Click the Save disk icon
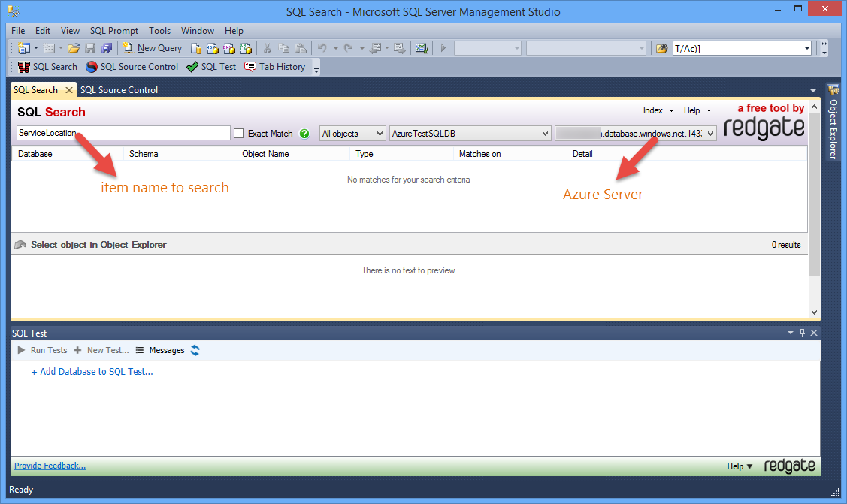 (90, 48)
